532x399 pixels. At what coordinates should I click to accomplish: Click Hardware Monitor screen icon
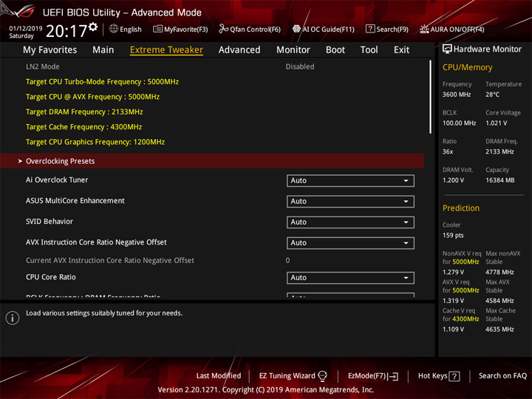pos(447,50)
